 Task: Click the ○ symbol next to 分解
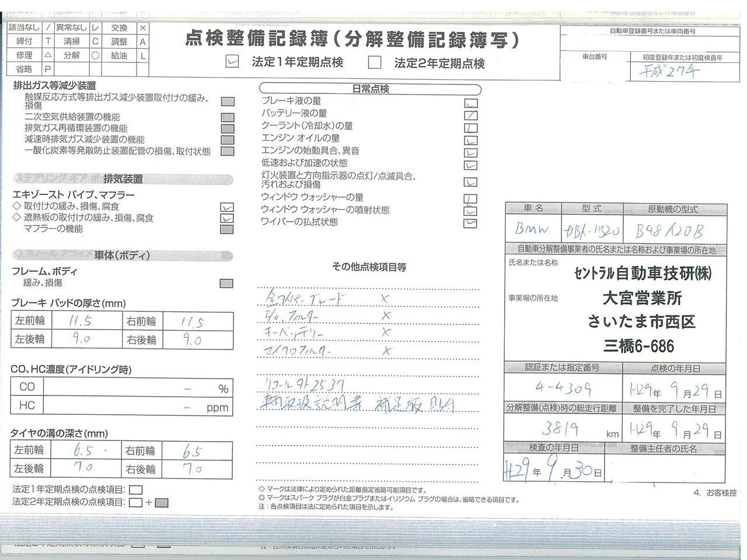pos(96,55)
